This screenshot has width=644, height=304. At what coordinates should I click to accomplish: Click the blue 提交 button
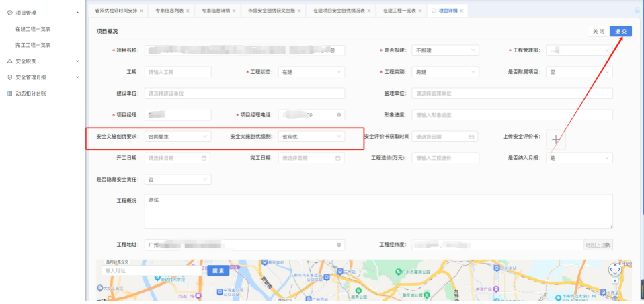pyautogui.click(x=620, y=32)
